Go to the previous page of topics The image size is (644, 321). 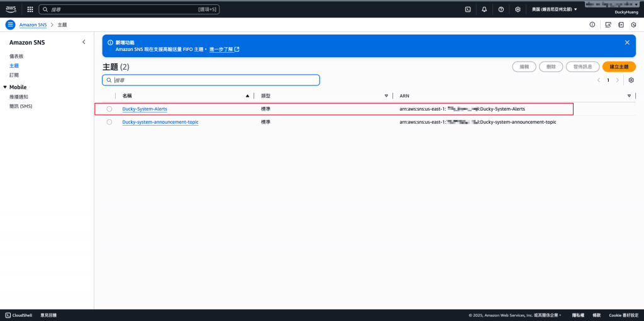pyautogui.click(x=599, y=80)
